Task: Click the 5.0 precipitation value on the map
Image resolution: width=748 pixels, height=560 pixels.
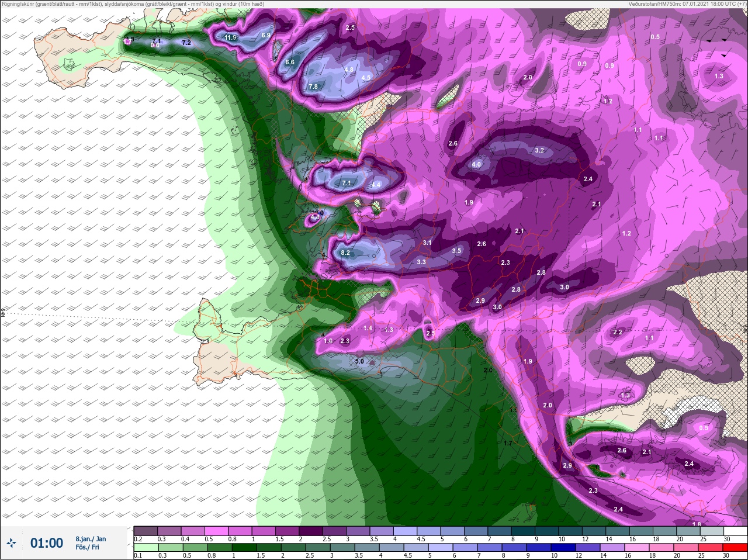Action: coord(359,361)
